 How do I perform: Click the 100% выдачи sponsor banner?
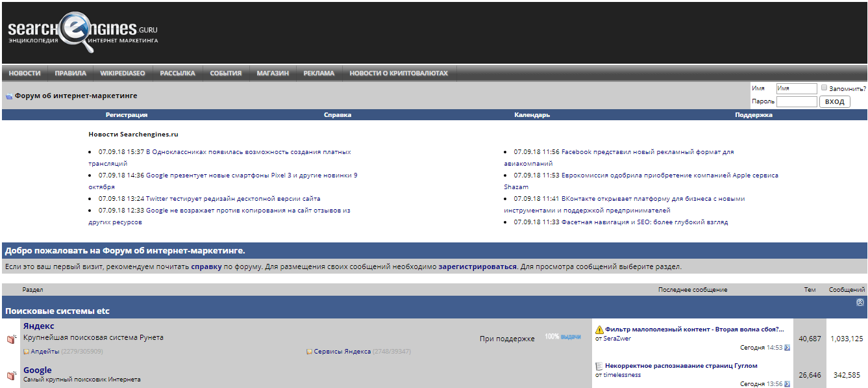pos(563,337)
